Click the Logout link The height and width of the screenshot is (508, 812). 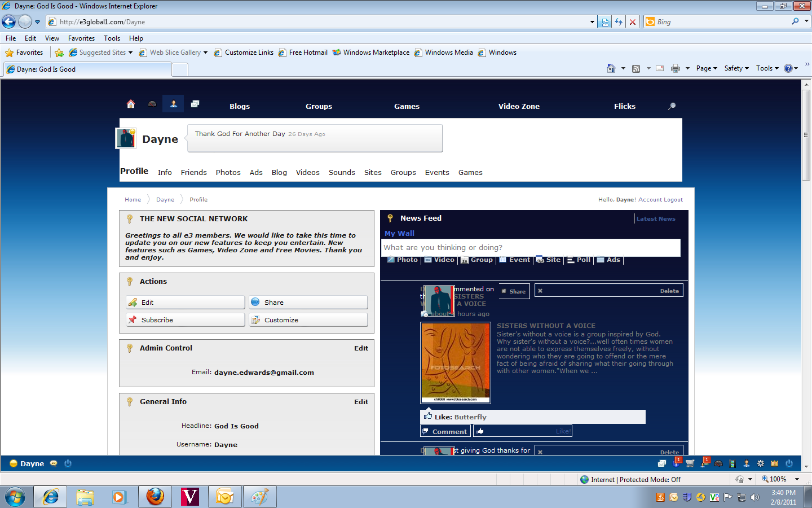[673, 200]
